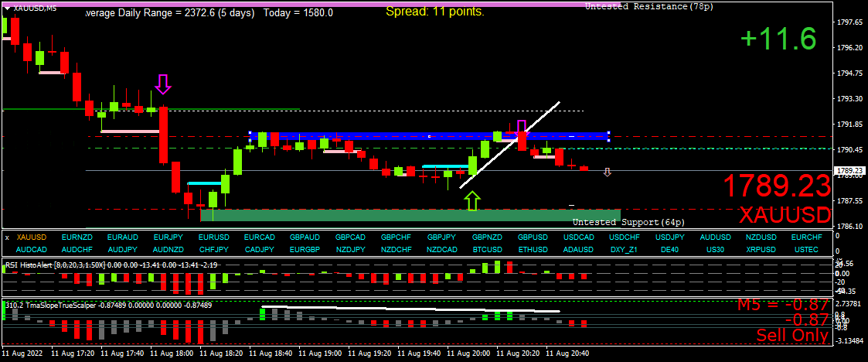Select GBPUSD in the symbol panel
Image resolution: width=868 pixels, height=362 pixels.
533,237
